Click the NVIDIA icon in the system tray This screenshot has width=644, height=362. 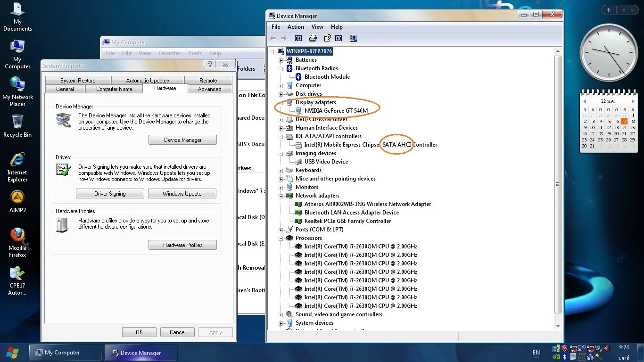pyautogui.click(x=556, y=356)
